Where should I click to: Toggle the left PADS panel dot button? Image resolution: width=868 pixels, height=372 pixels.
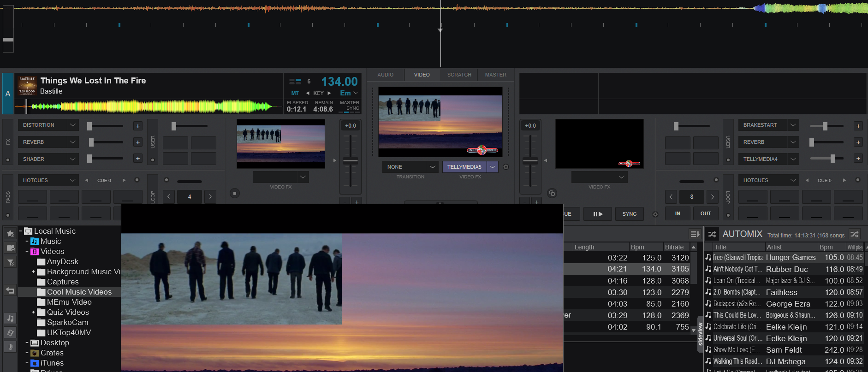point(8,215)
